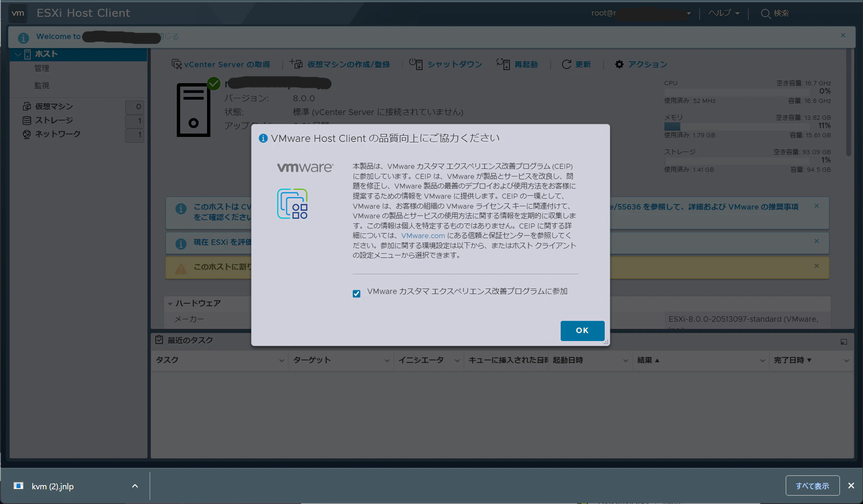863x504 pixels.
Task: Click the vCenter Server の取得 icon
Action: (176, 64)
